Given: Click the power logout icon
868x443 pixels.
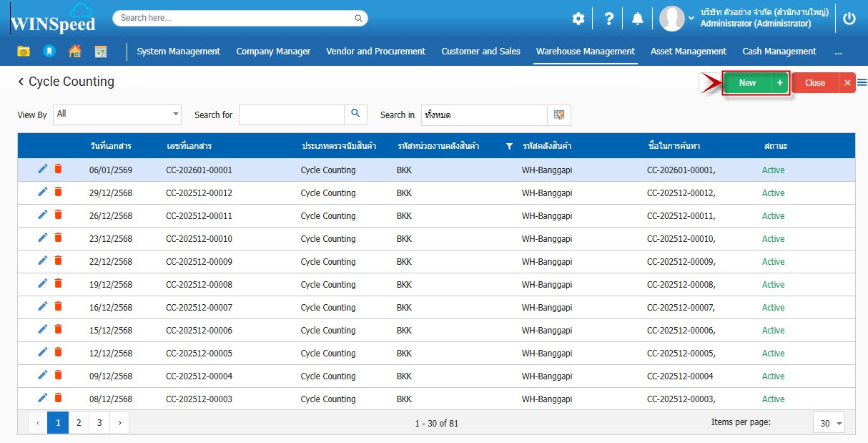Looking at the screenshot, I should [849, 19].
